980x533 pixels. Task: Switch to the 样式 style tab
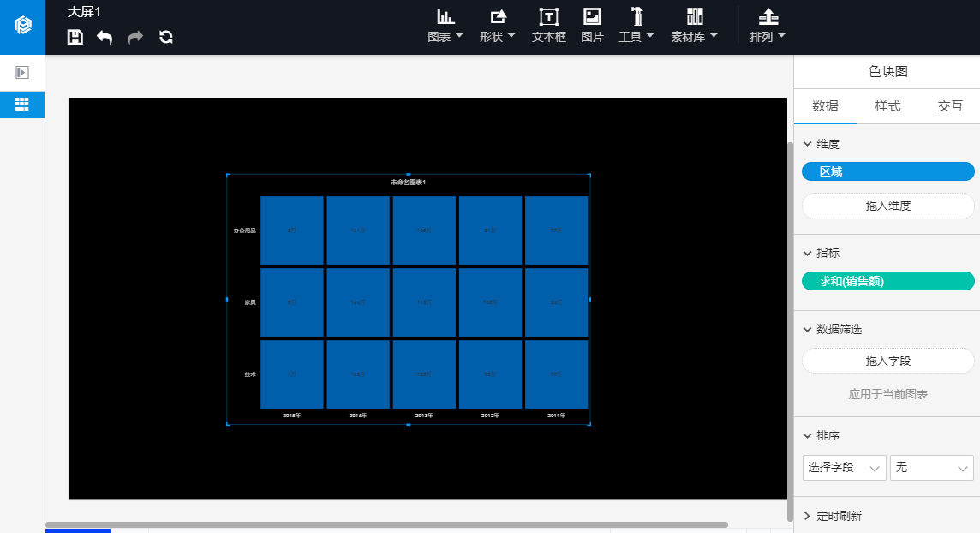[x=887, y=106]
